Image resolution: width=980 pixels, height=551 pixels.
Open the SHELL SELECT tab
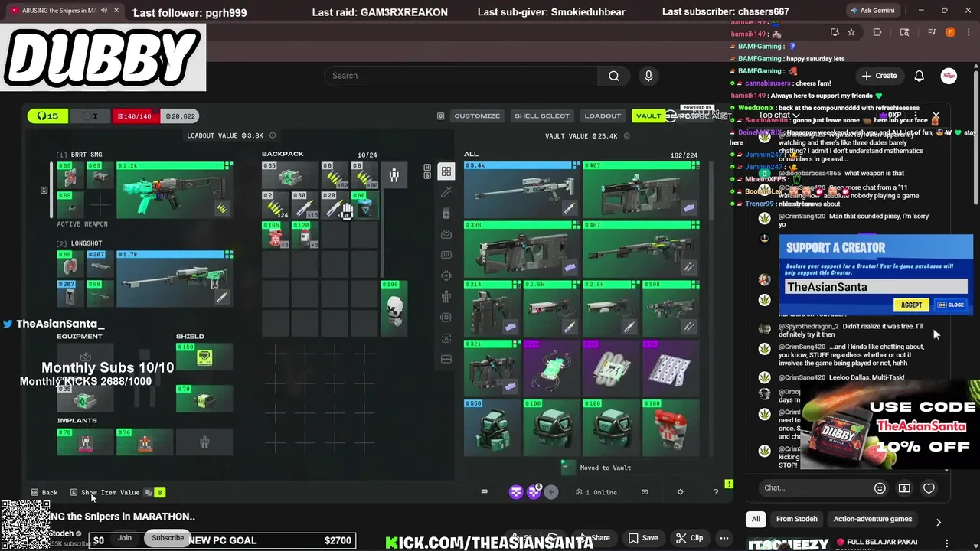tap(542, 116)
